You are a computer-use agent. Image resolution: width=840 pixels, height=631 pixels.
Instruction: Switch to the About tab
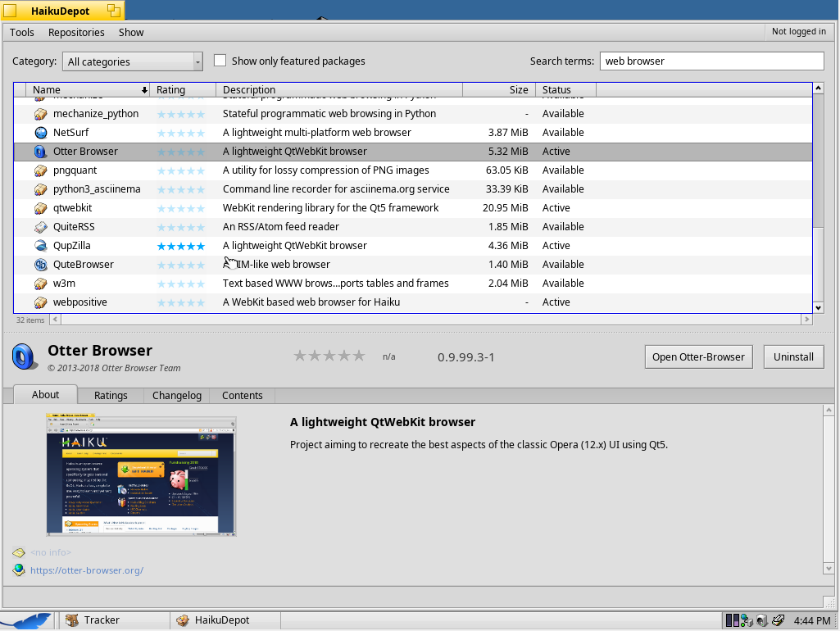tap(46, 395)
